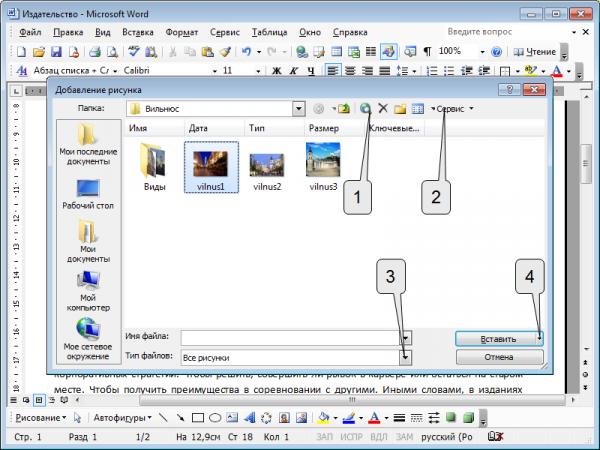Toggle Underline Ч formatting button

pyautogui.click(x=311, y=71)
